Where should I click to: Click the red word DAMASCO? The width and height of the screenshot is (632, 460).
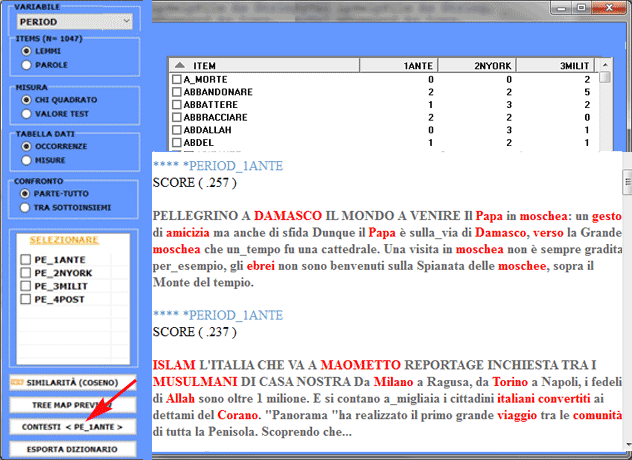(288, 216)
